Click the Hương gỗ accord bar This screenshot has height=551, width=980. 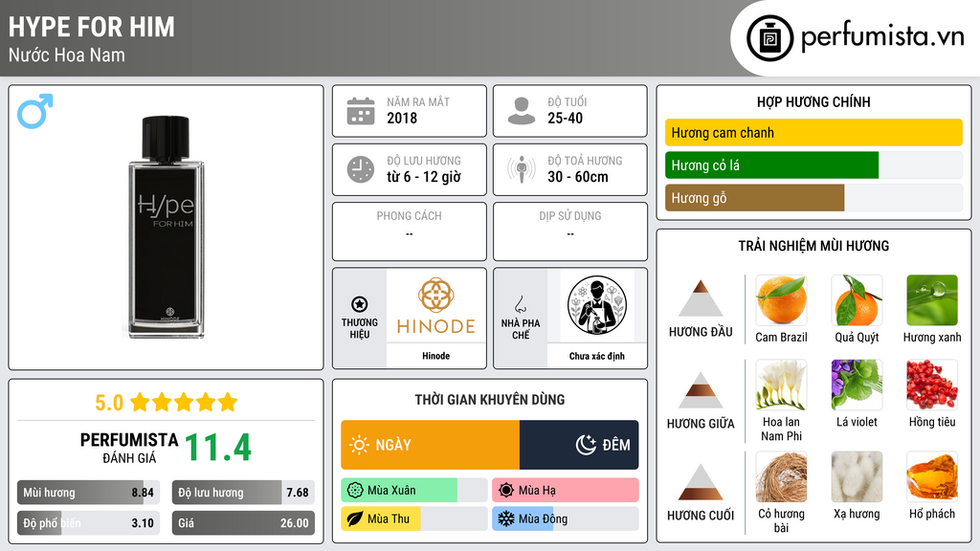click(x=813, y=198)
